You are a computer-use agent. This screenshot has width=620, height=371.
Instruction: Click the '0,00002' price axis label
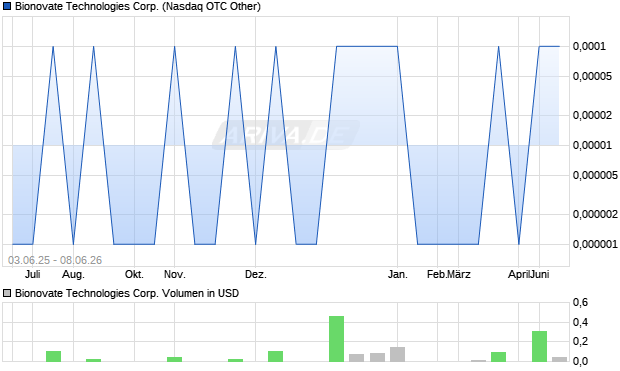click(x=592, y=115)
